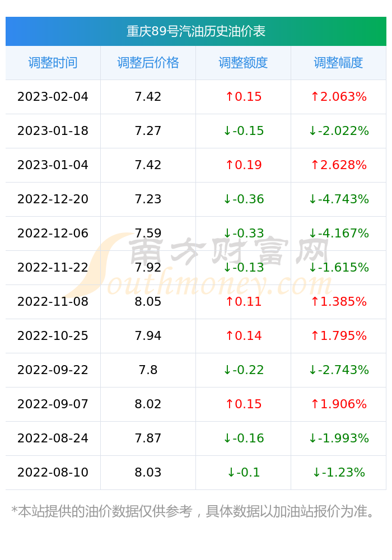The height and width of the screenshot is (560, 392).
Task: Click the ↓-1.23% decrease value
Action: (338, 473)
